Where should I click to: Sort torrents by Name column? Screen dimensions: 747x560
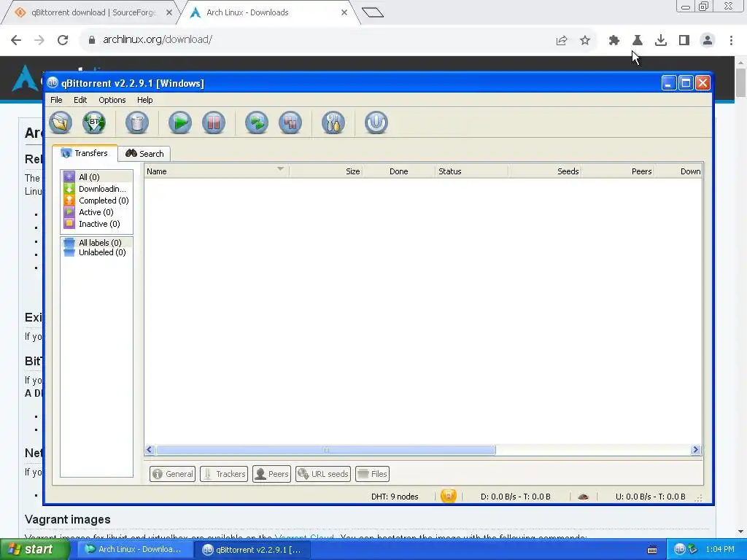[216, 171]
